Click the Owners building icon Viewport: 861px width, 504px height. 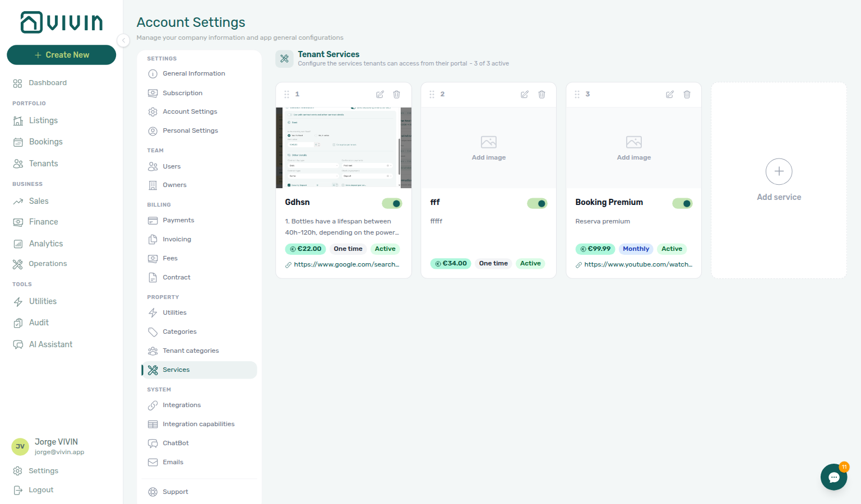click(152, 185)
